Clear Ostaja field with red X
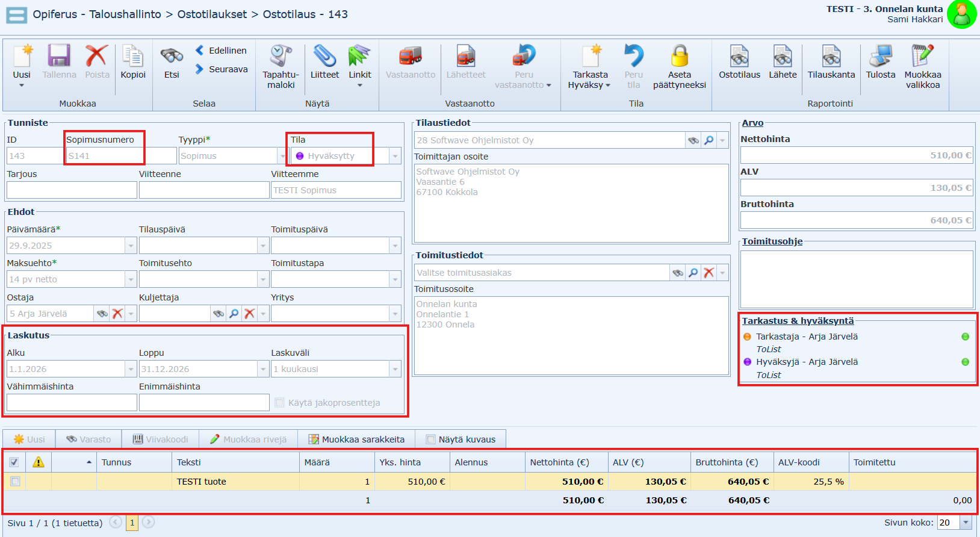This screenshot has width=980, height=537. click(117, 314)
